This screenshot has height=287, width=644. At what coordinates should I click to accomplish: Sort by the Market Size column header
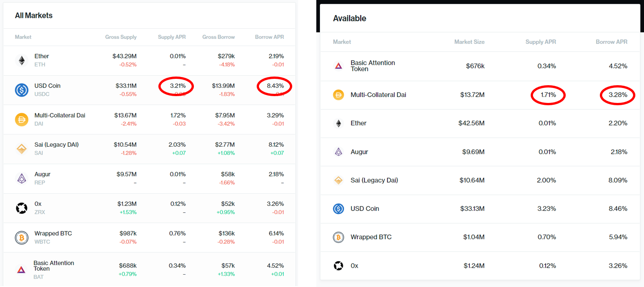point(469,42)
